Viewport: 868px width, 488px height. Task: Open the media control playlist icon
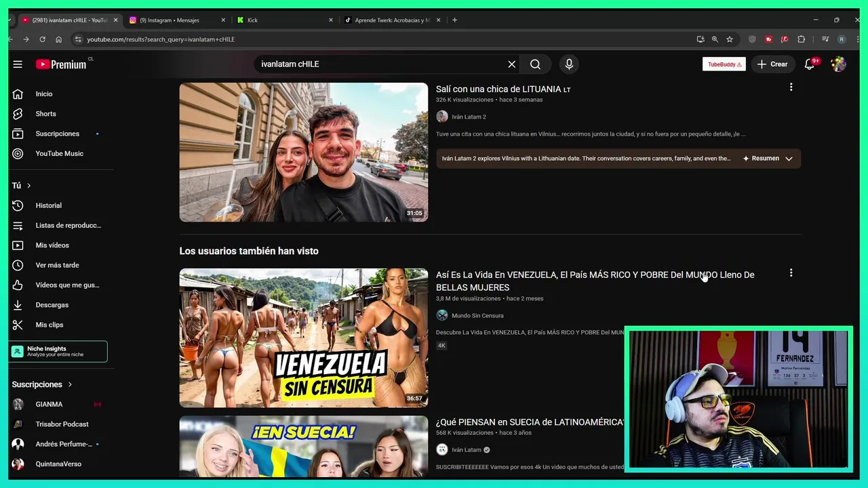[825, 39]
